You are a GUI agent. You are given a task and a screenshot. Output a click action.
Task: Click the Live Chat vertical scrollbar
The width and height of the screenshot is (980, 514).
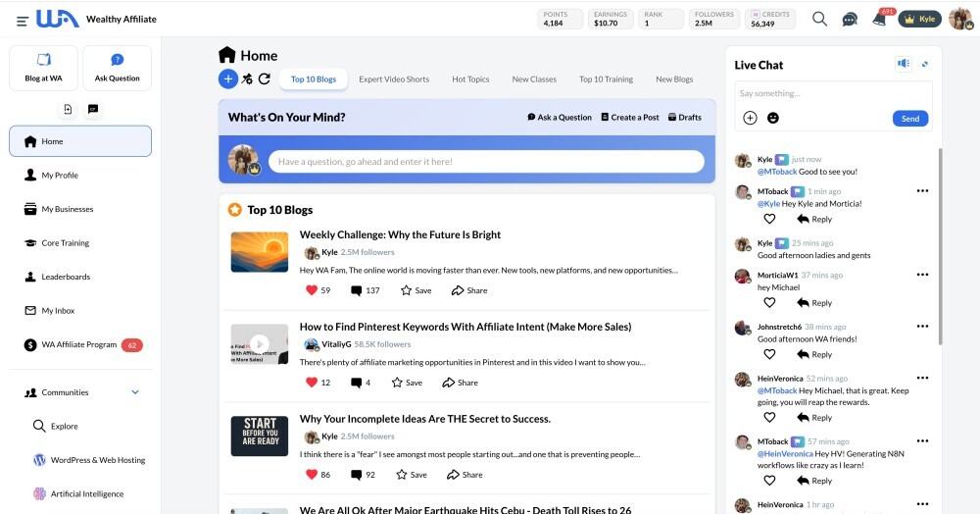coord(939,245)
